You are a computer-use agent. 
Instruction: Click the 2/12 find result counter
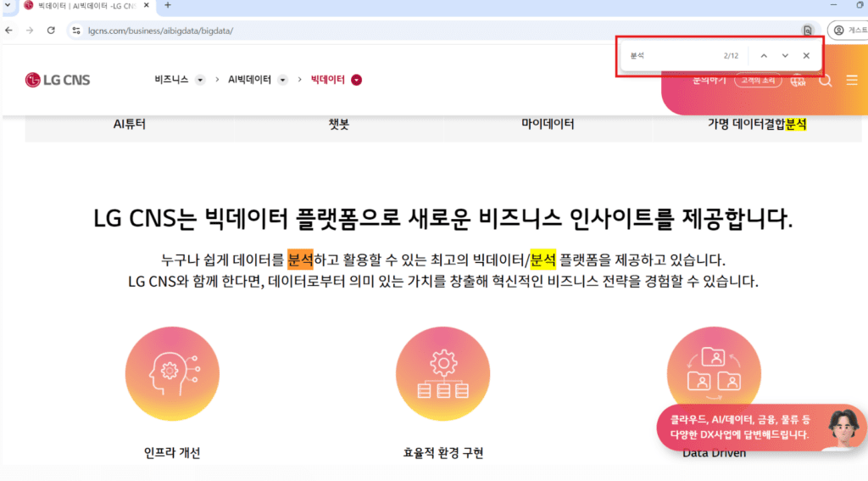[x=731, y=55]
